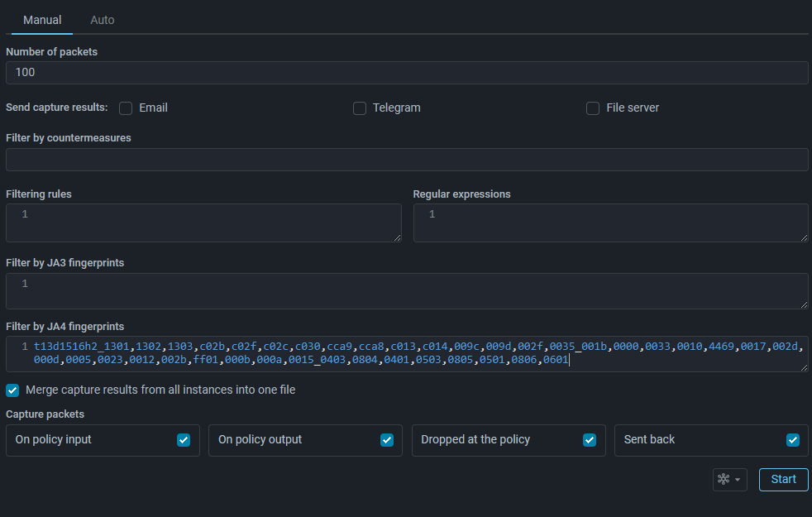Click the Start capture button
This screenshot has height=517, width=812.
coord(783,480)
